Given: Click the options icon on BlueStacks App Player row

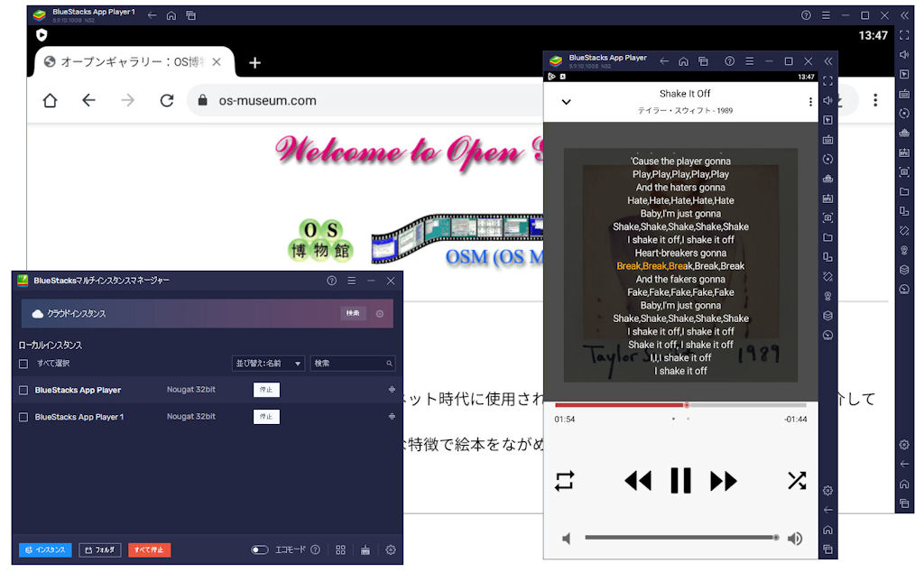Looking at the screenshot, I should pos(392,390).
